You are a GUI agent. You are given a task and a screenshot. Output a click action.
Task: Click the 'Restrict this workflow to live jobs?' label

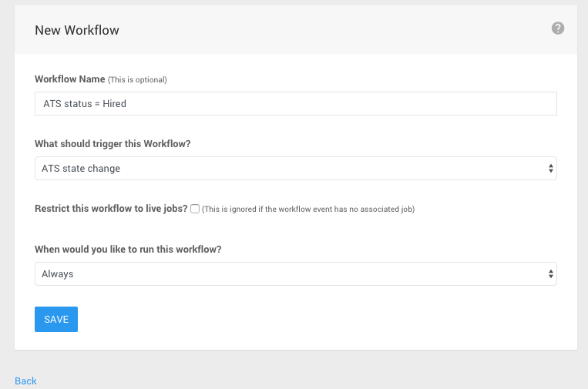pos(111,209)
